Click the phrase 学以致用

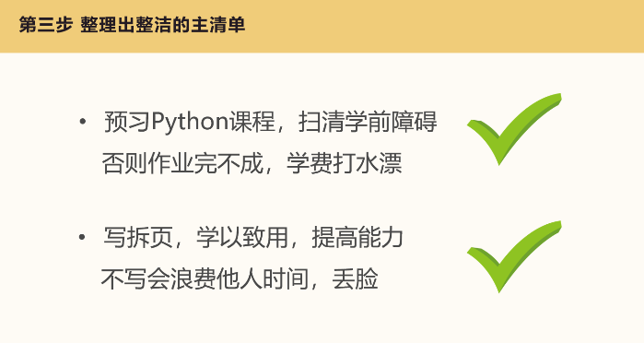(242, 237)
